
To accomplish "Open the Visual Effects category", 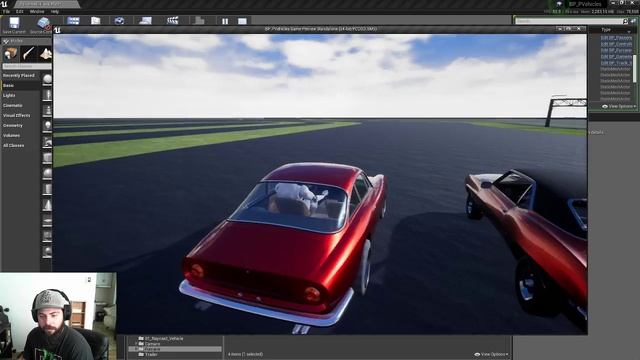I will [17, 116].
